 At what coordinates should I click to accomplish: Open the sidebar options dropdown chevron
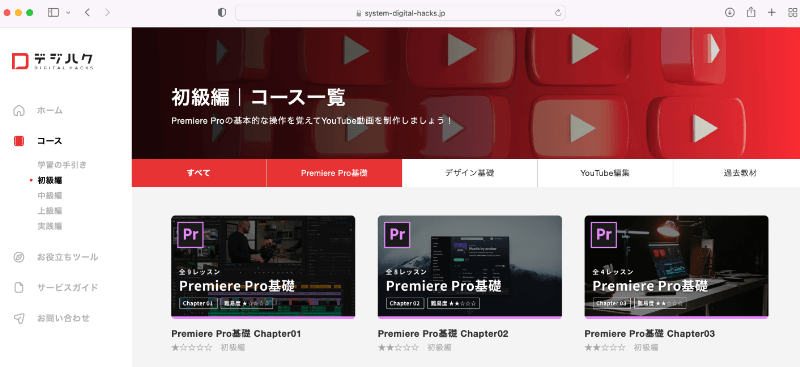coord(68,13)
